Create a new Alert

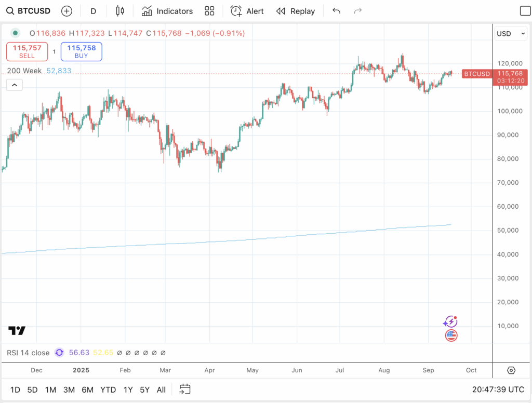pyautogui.click(x=247, y=10)
